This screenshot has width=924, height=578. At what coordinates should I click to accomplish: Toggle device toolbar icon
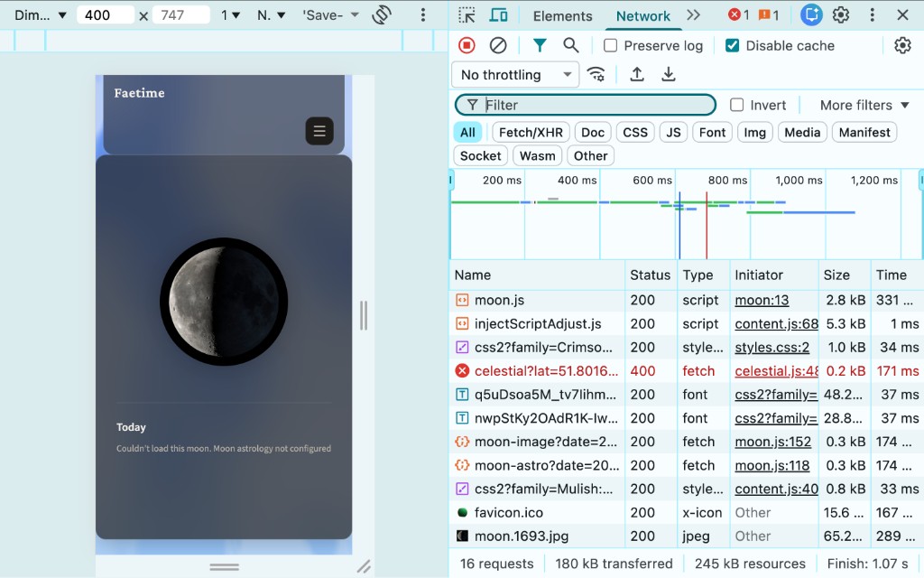point(498,15)
